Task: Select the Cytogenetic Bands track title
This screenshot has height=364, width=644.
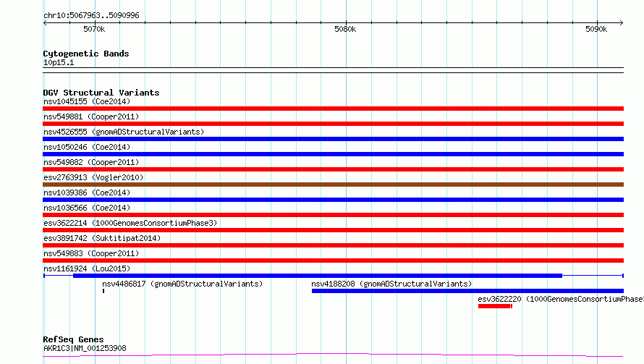Action: coord(86,54)
